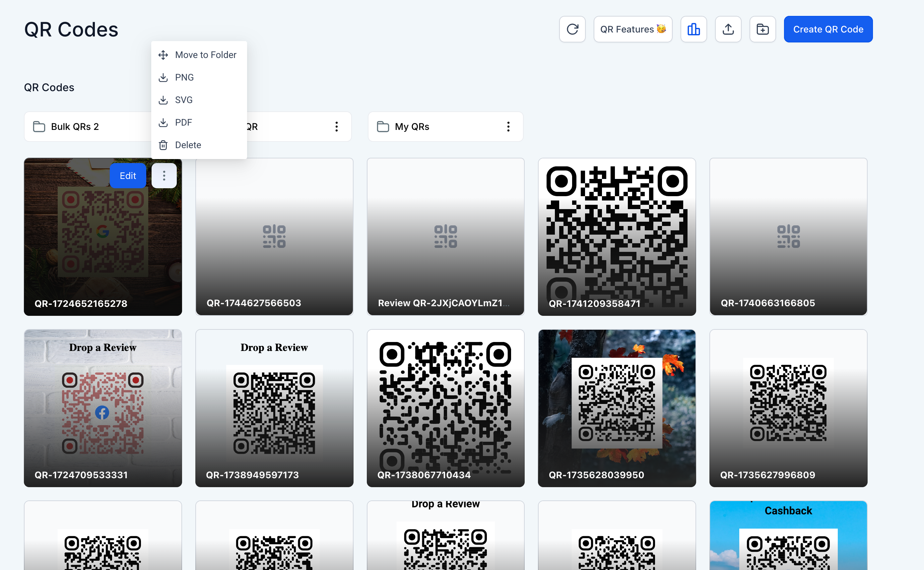924x570 pixels.
Task: Download QR code as SVG
Action: [184, 100]
